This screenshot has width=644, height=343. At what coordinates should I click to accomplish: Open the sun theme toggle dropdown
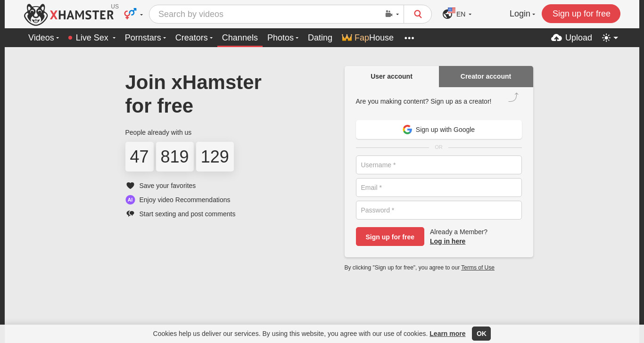tap(610, 38)
